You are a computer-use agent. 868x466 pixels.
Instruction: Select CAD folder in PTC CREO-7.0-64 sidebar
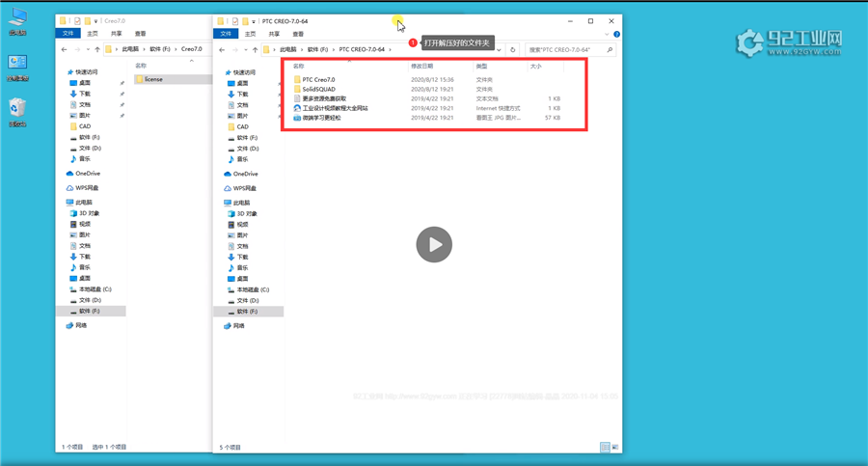238,127
